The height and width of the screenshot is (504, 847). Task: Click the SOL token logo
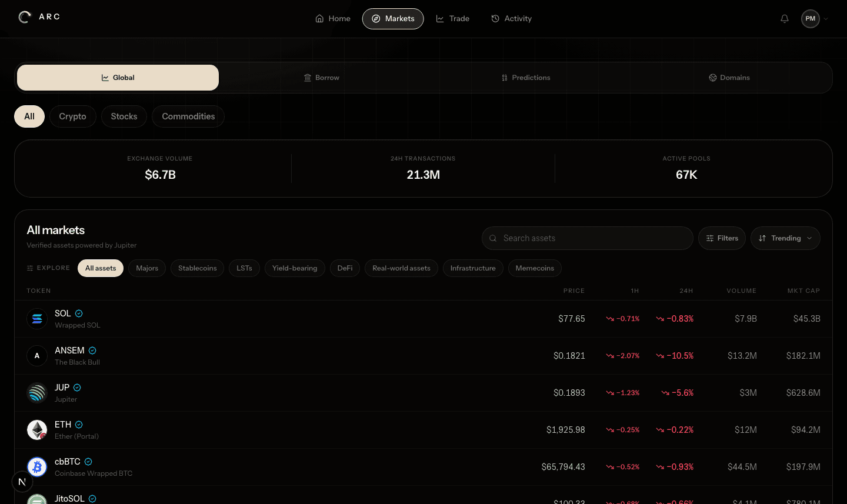(x=37, y=319)
